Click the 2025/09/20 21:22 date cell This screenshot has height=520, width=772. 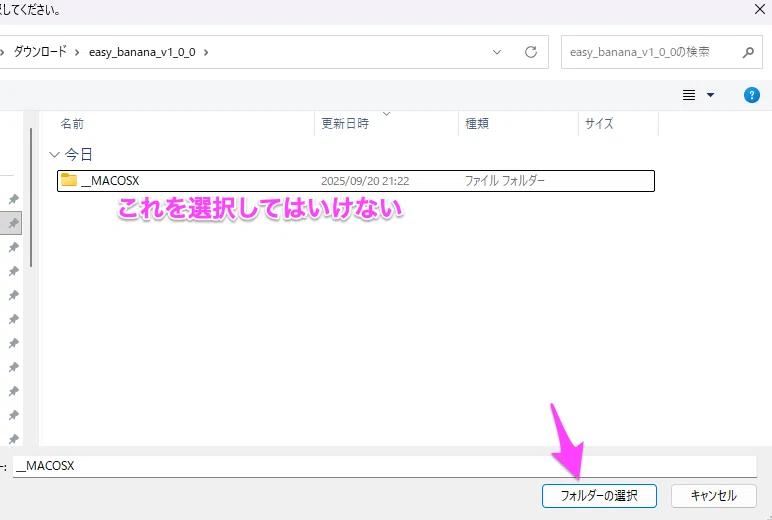[365, 181]
